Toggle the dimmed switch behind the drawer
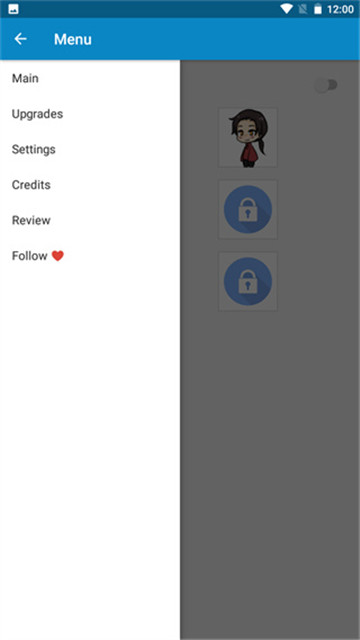 [x=326, y=85]
